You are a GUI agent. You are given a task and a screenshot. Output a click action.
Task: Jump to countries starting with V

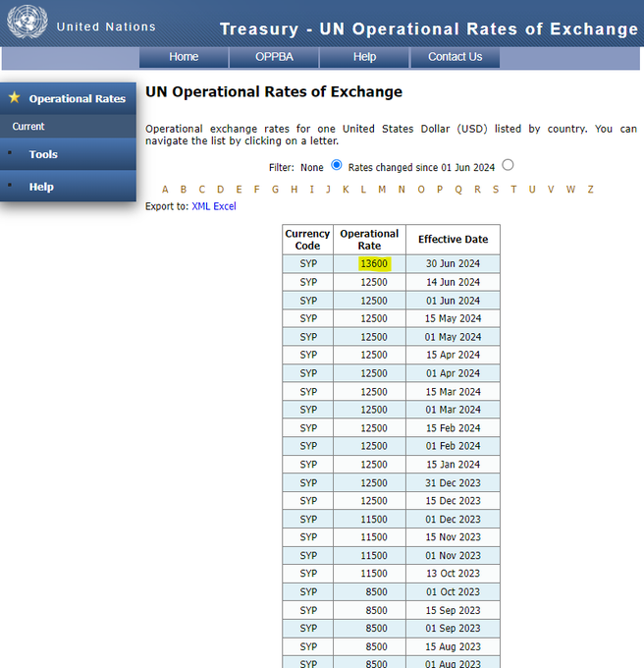tap(551, 190)
